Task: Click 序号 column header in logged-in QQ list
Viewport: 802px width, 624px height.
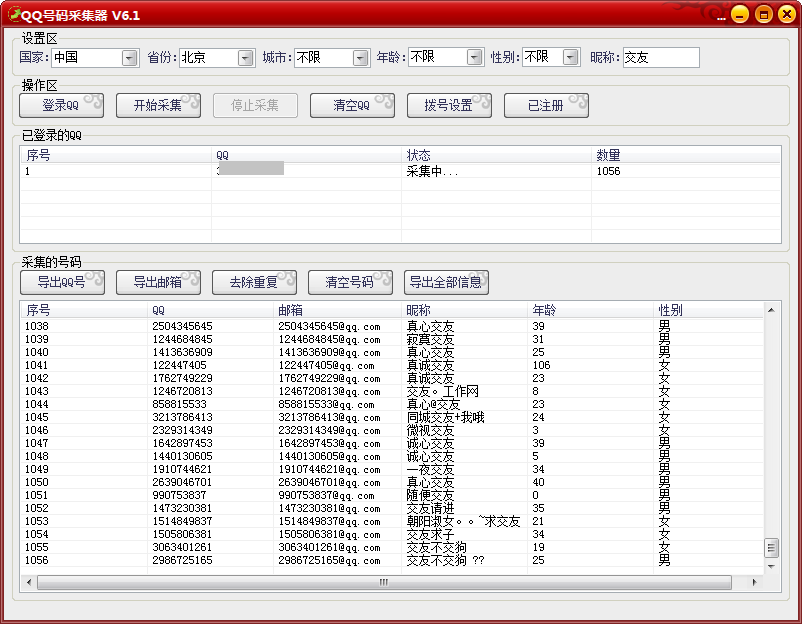Action: (116, 155)
